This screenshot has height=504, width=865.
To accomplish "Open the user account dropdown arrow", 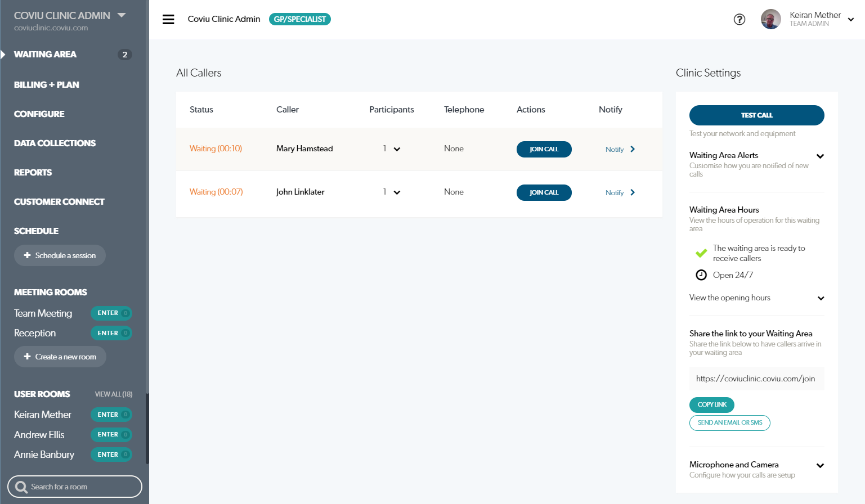I will coord(851,20).
